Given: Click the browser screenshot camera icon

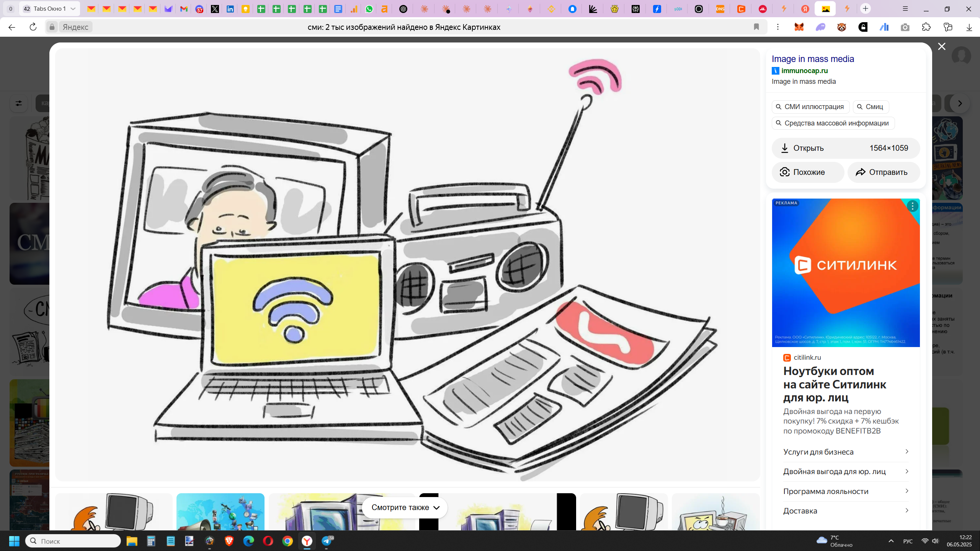Looking at the screenshot, I should (905, 27).
